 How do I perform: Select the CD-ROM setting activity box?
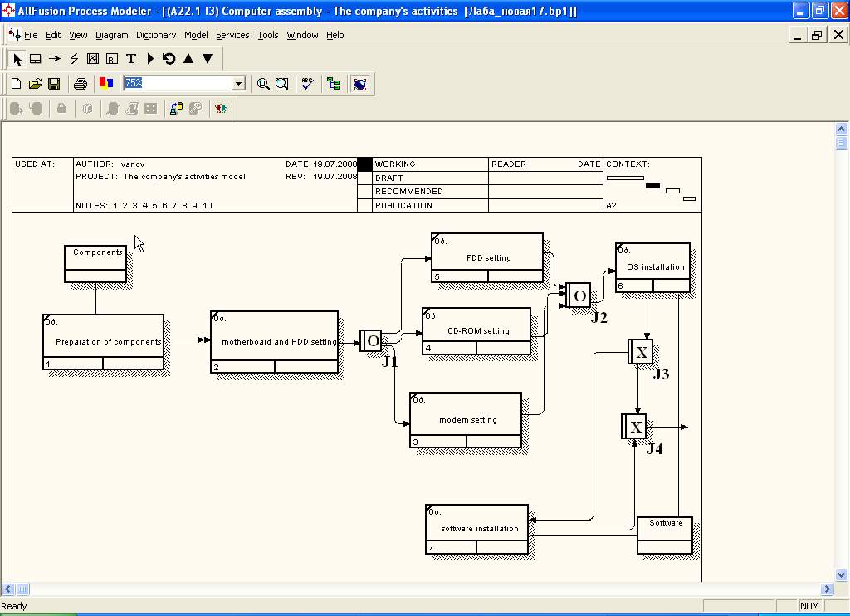(476, 330)
